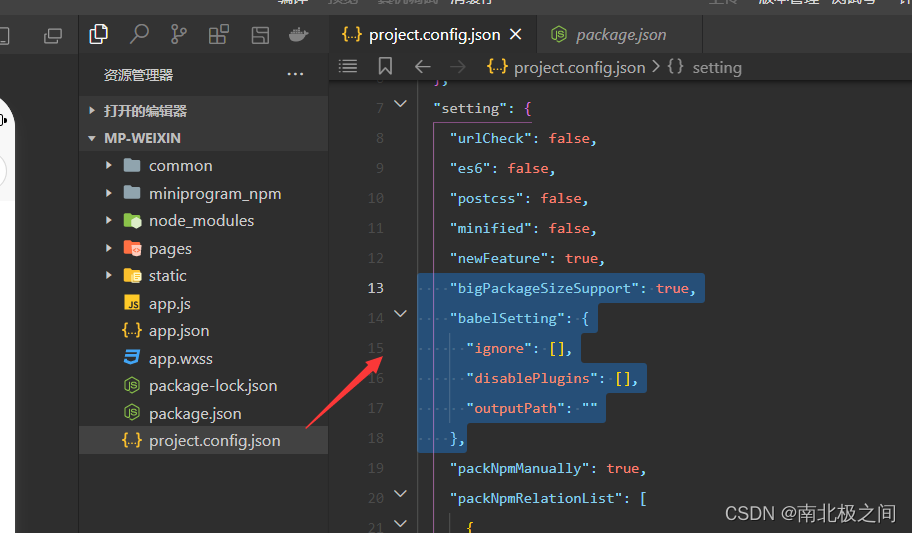Click the node icon beside package-lock.json
Screen dimensions: 912x533
pos(132,385)
